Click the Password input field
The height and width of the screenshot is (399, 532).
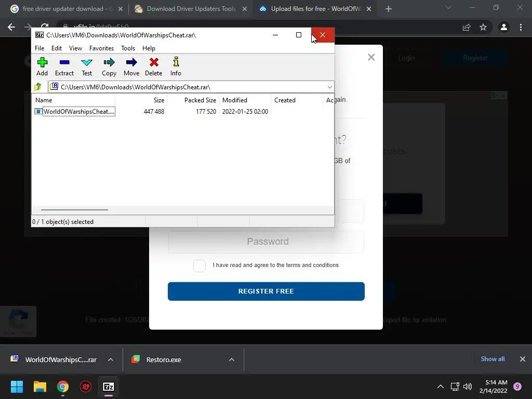click(266, 242)
